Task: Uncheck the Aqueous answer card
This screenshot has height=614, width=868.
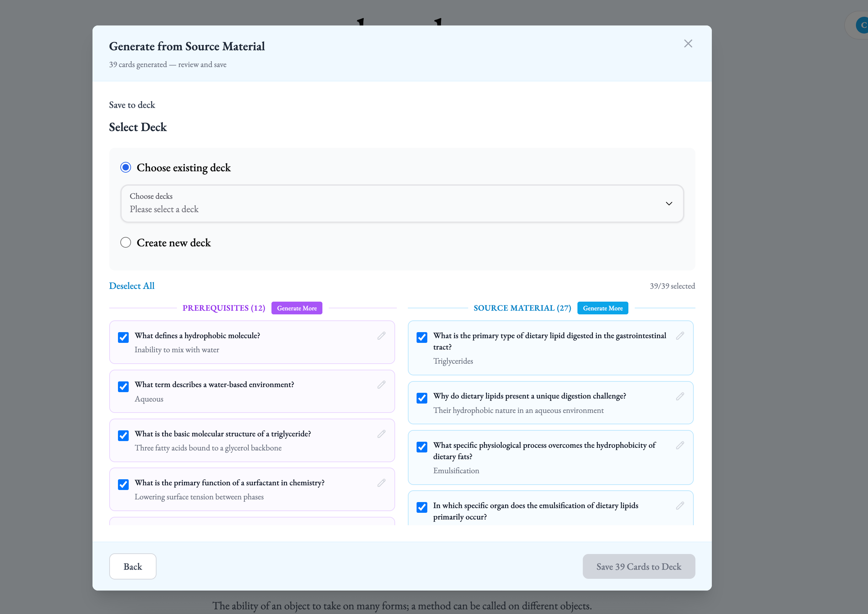Action: coord(123,386)
